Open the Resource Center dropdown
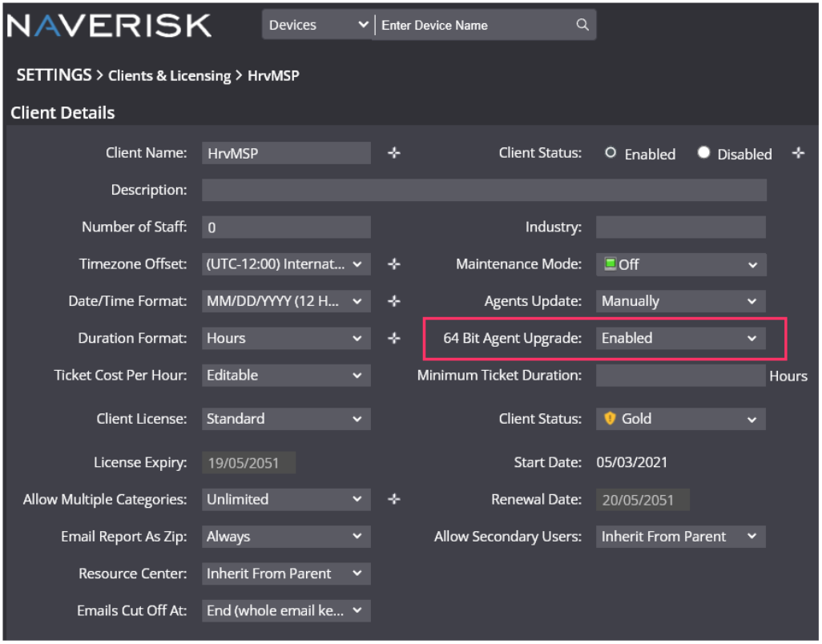The height and width of the screenshot is (644, 822). 286,574
